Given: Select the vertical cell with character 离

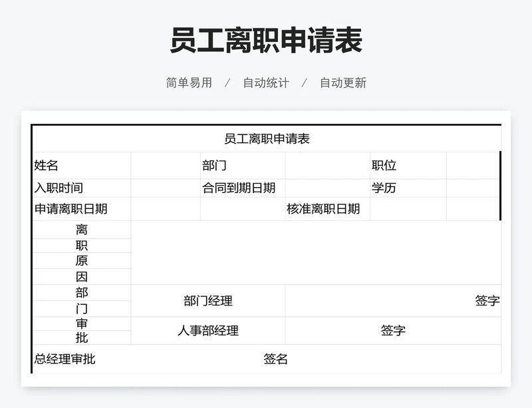Looking at the screenshot, I should 82,230.
